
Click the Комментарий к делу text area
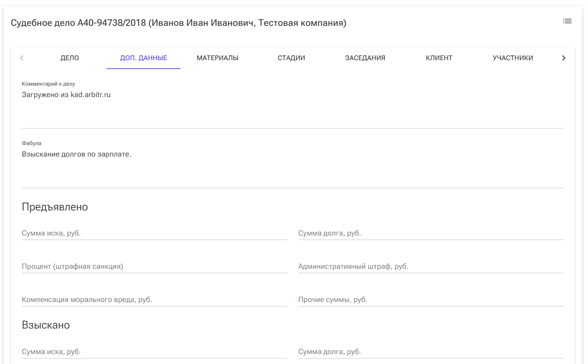(x=293, y=107)
